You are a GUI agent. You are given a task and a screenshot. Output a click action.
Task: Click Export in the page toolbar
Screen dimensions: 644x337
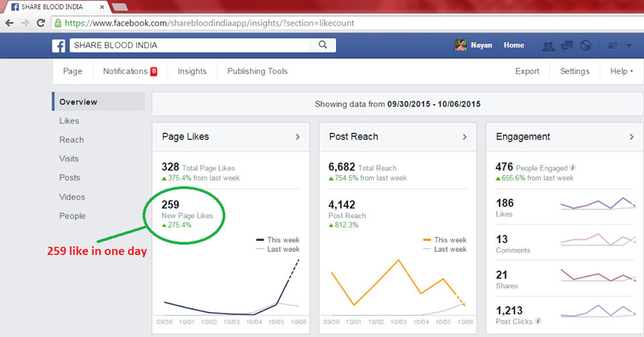pyautogui.click(x=527, y=71)
